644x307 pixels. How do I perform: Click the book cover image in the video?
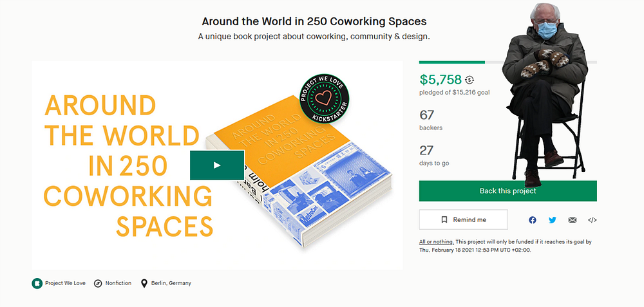click(299, 172)
